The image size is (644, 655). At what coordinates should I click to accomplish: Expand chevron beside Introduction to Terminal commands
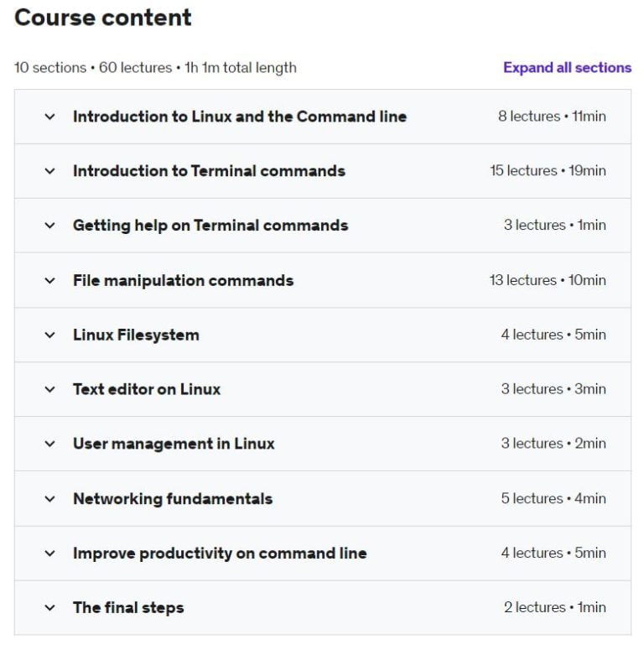pyautogui.click(x=49, y=171)
